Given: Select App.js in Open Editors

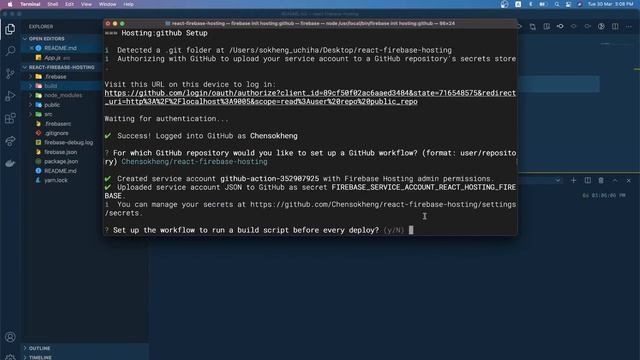Looking at the screenshot, I should [52, 58].
